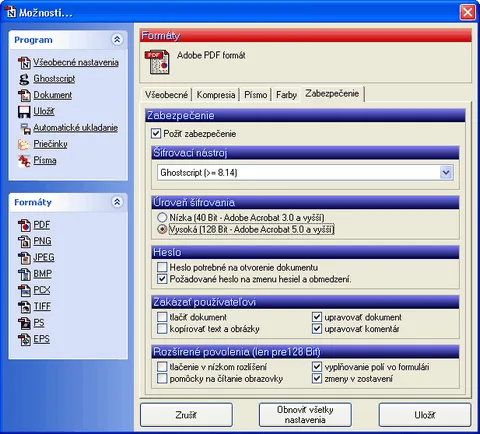
Task: Uncheck zmeny v zostavení
Action: click(317, 379)
